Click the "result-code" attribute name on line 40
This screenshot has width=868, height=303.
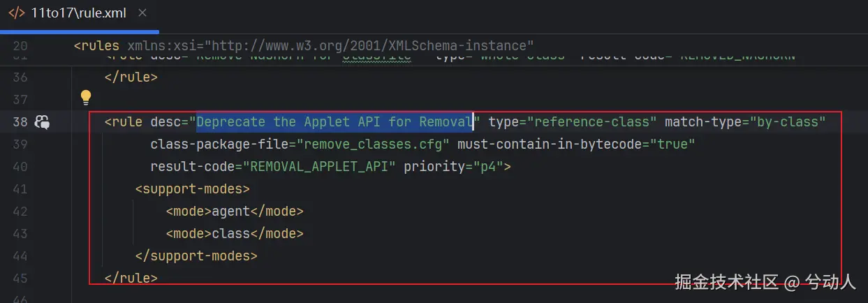pyautogui.click(x=192, y=167)
